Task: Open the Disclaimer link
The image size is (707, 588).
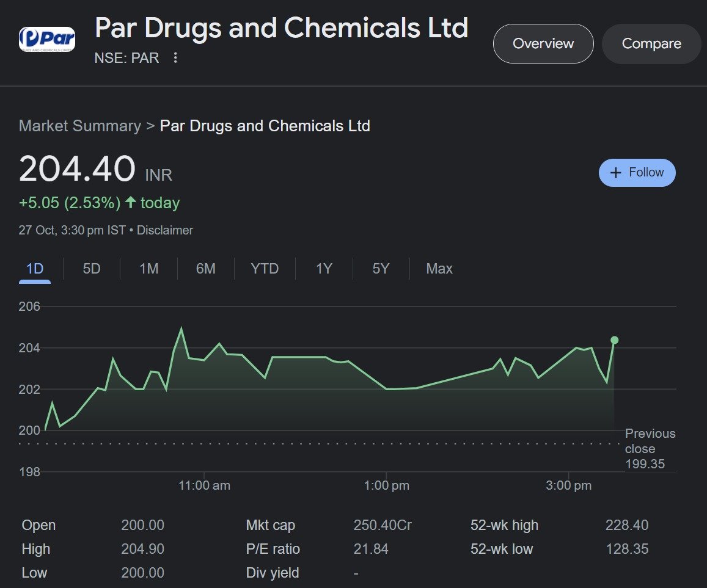Action: point(164,230)
